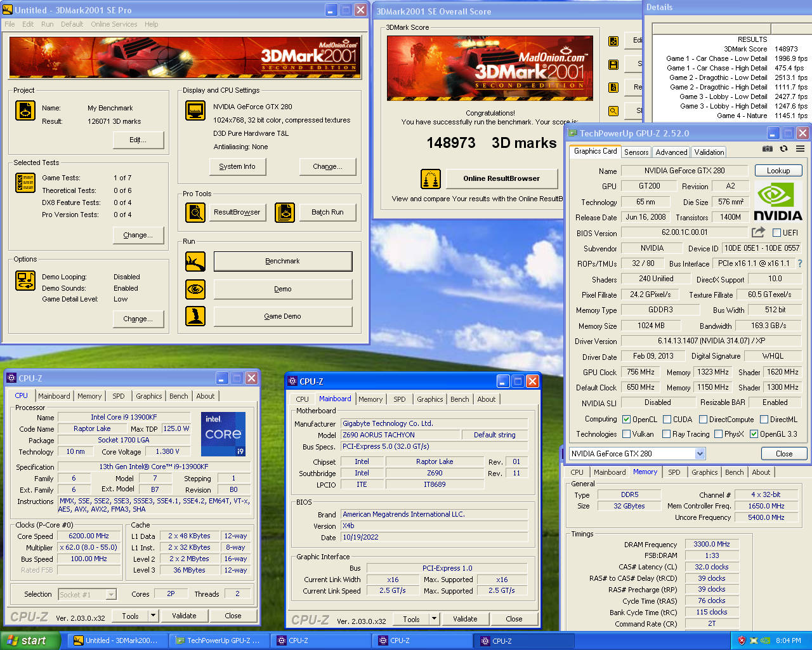Click the Lookup button in GPU-Z
812x650 pixels.
pos(778,171)
